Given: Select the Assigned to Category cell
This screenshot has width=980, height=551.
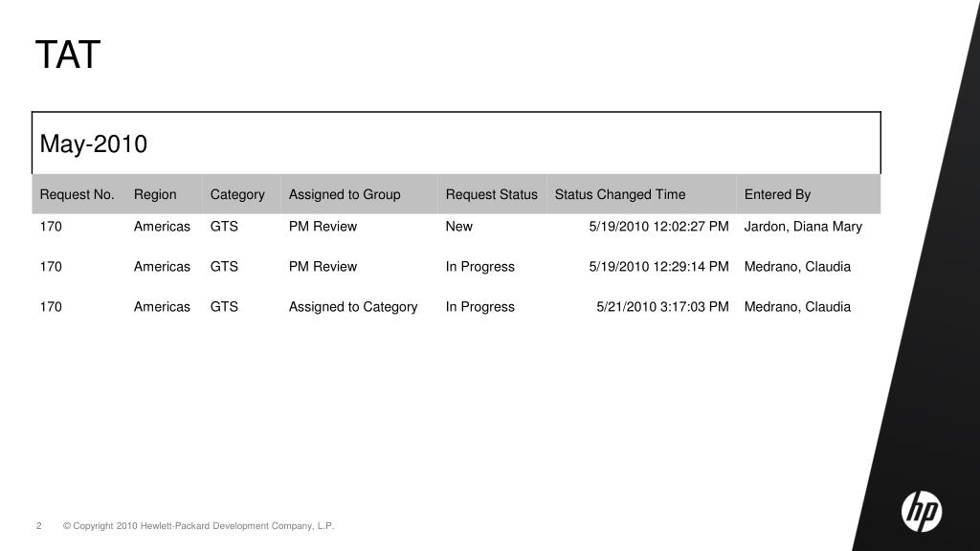Looking at the screenshot, I should [x=353, y=307].
